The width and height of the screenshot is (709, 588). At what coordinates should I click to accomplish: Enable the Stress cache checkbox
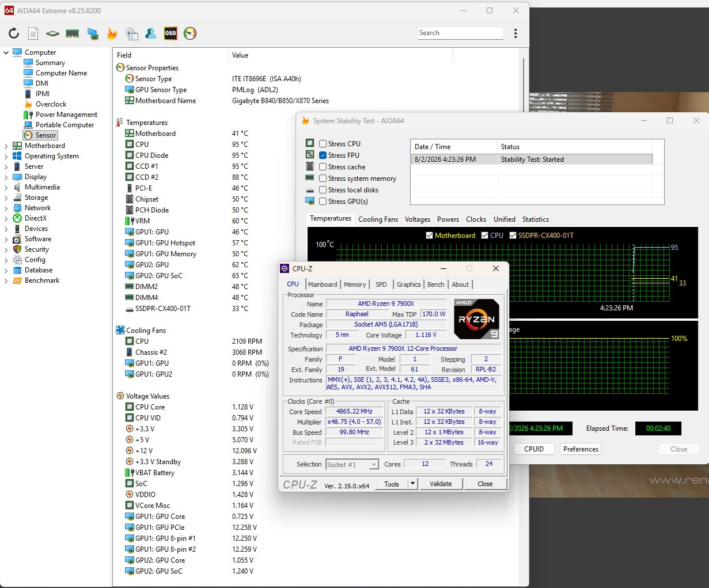323,167
